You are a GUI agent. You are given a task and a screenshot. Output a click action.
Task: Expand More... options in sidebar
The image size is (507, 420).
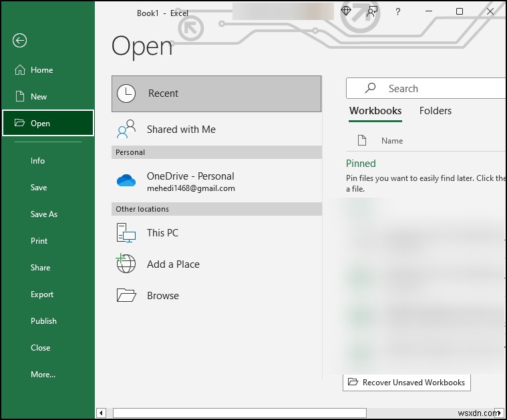[x=48, y=375]
